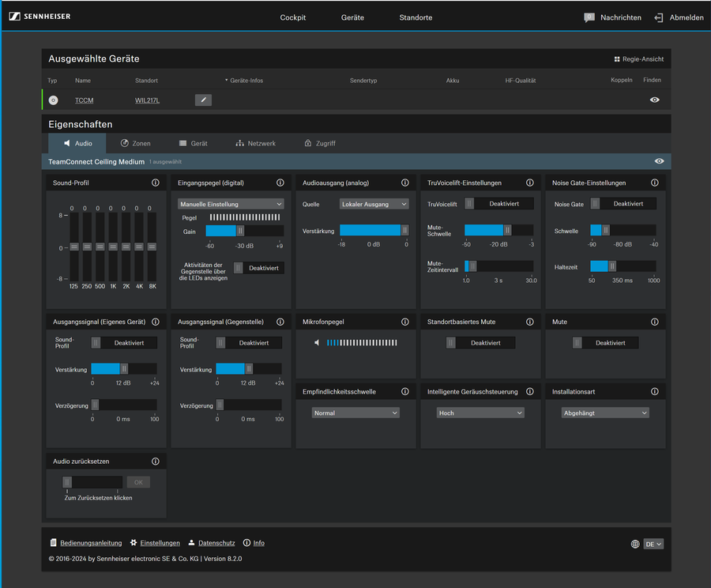Click the Info circle icon in footer

coord(246,543)
